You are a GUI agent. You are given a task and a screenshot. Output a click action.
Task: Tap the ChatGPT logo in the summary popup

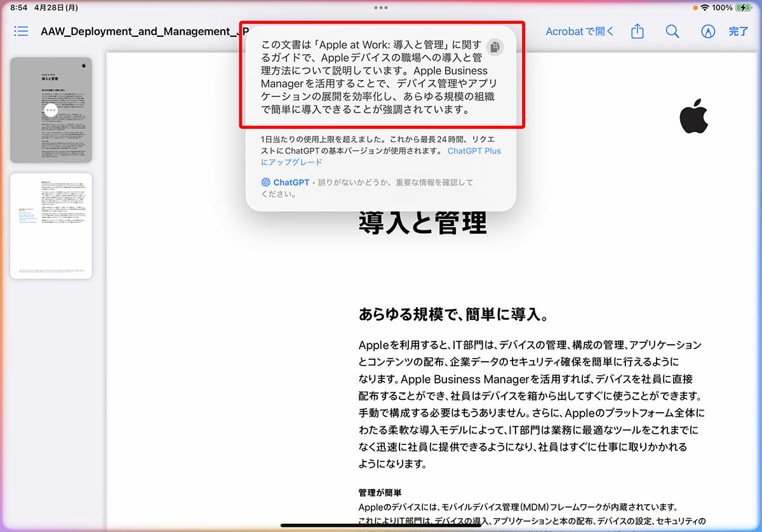point(266,182)
